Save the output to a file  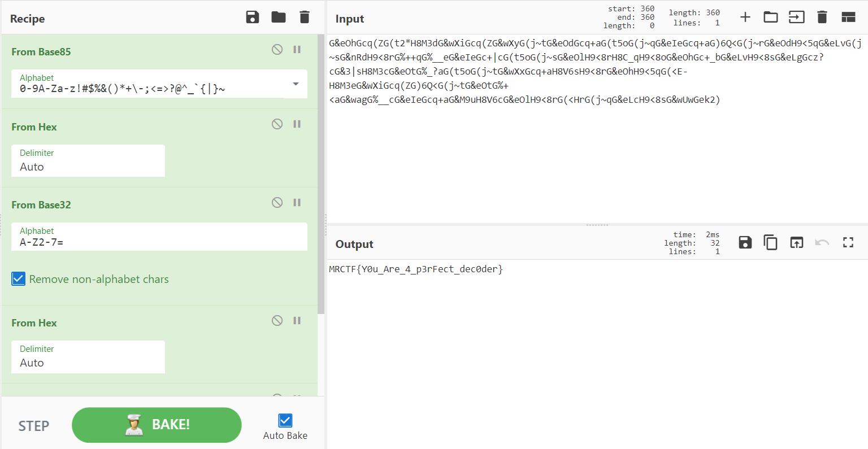[745, 243]
